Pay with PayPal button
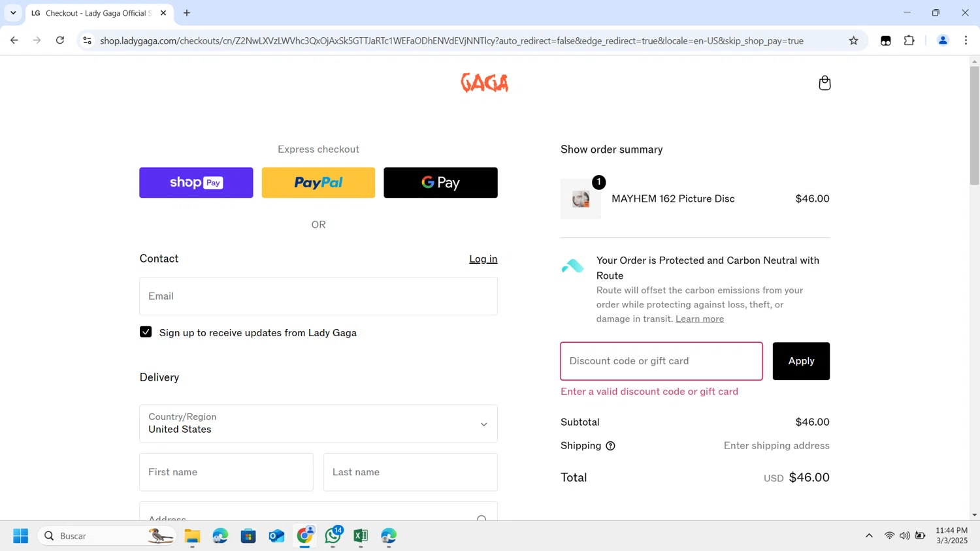The height and width of the screenshot is (551, 980). point(318,183)
